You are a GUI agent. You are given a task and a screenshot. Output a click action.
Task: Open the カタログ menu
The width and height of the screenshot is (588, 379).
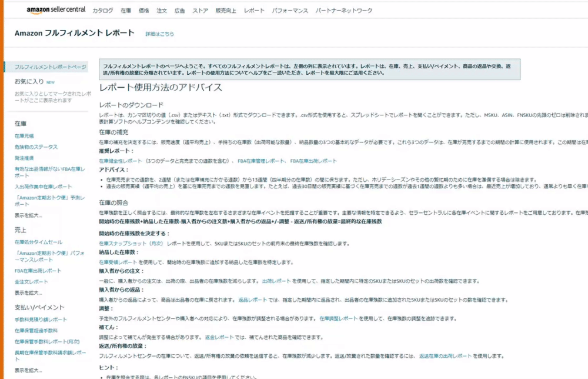[x=103, y=11]
